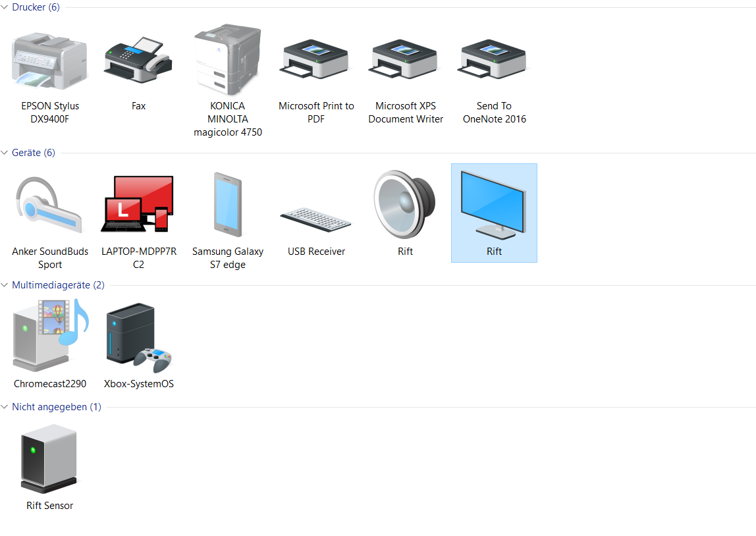756x536 pixels.
Task: Select the USB Receiver keyboard icon
Action: (x=316, y=220)
